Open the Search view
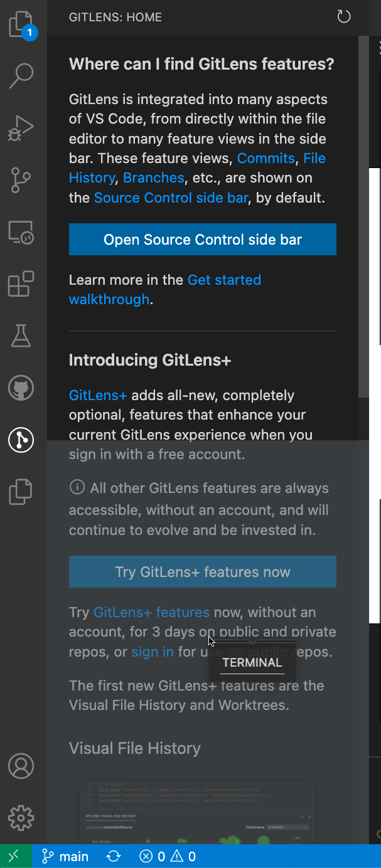 (x=21, y=75)
